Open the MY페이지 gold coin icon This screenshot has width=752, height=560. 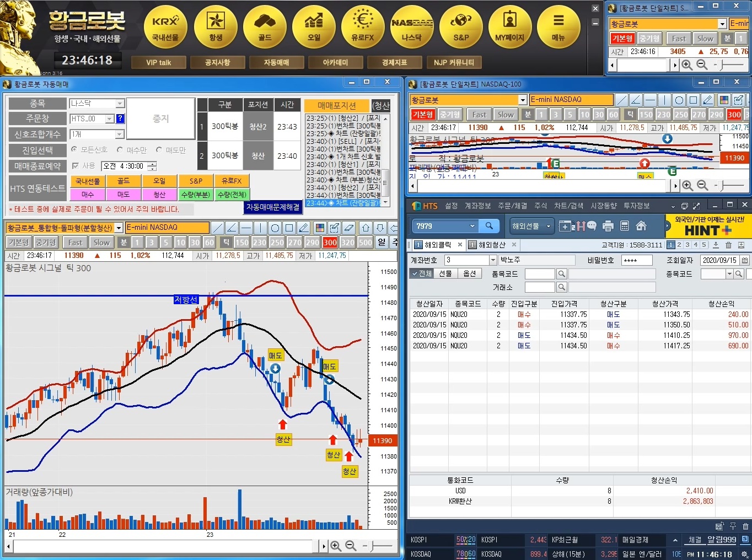click(510, 26)
